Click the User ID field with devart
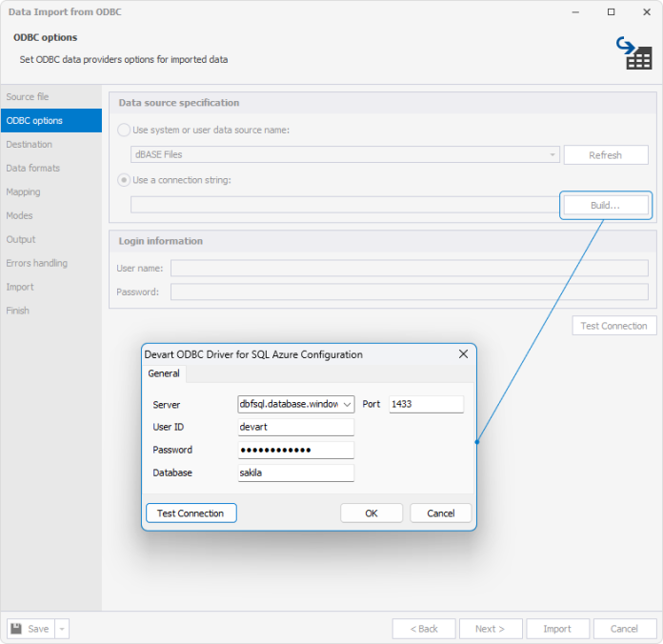Image resolution: width=663 pixels, height=644 pixels. (295, 427)
